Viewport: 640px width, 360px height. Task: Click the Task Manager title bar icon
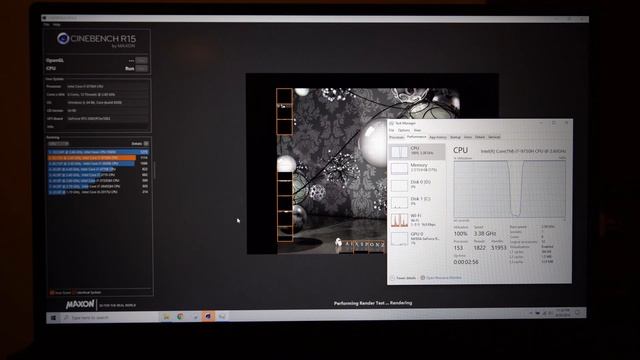[x=392, y=123]
